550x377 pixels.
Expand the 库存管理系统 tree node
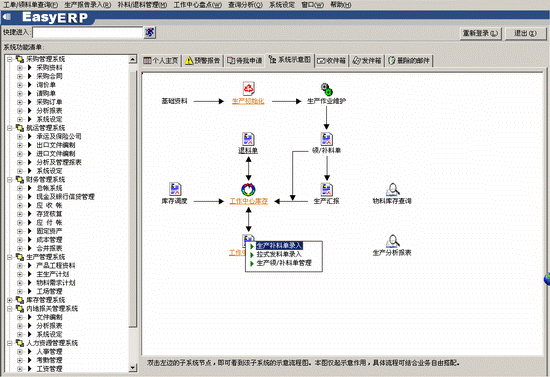(10, 300)
